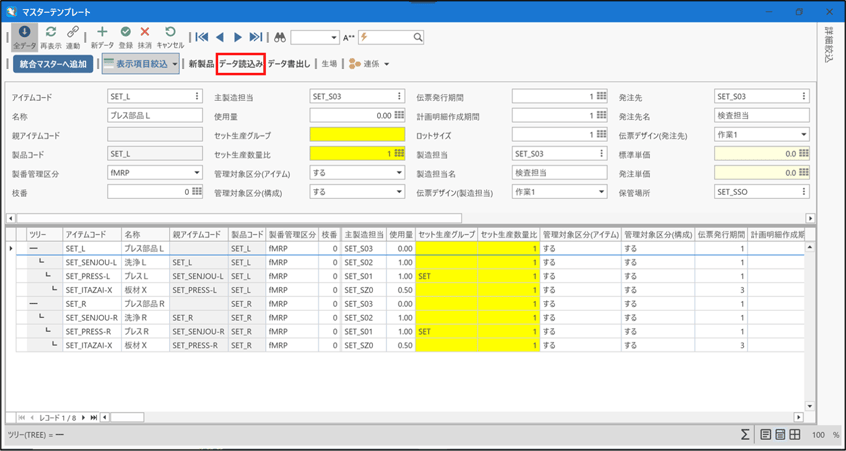
Task: Click the データ読込み button
Action: click(240, 64)
